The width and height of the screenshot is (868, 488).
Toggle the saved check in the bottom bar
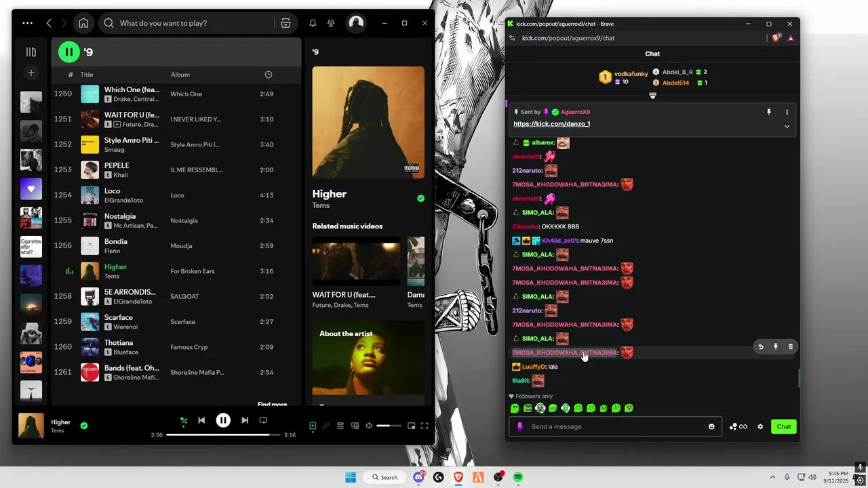pos(84,426)
